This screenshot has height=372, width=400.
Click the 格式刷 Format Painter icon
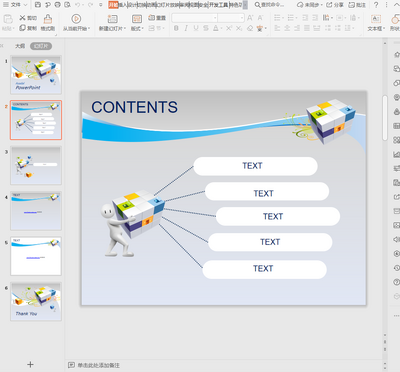tap(48, 19)
